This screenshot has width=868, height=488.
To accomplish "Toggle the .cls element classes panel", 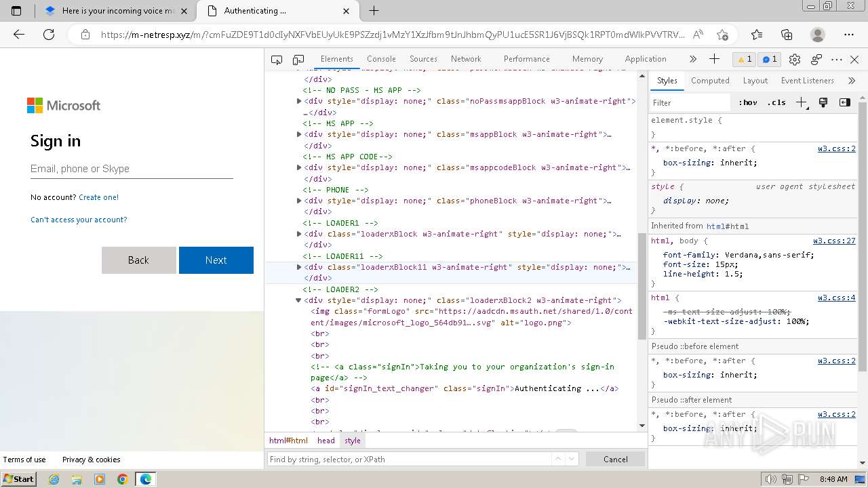I will point(776,103).
